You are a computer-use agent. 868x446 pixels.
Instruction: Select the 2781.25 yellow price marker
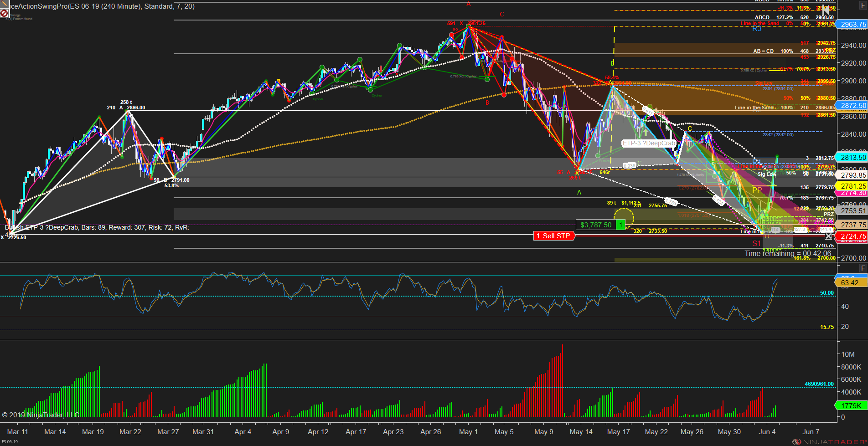click(852, 186)
